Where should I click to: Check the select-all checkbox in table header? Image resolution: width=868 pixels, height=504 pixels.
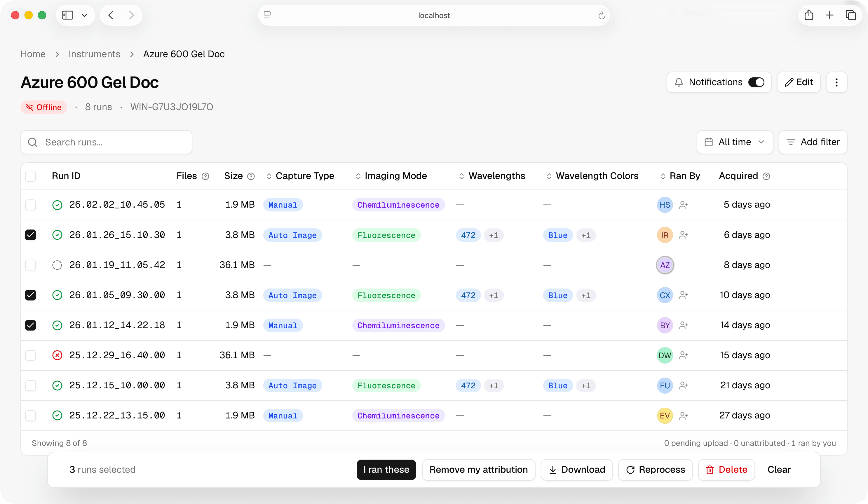coord(31,176)
